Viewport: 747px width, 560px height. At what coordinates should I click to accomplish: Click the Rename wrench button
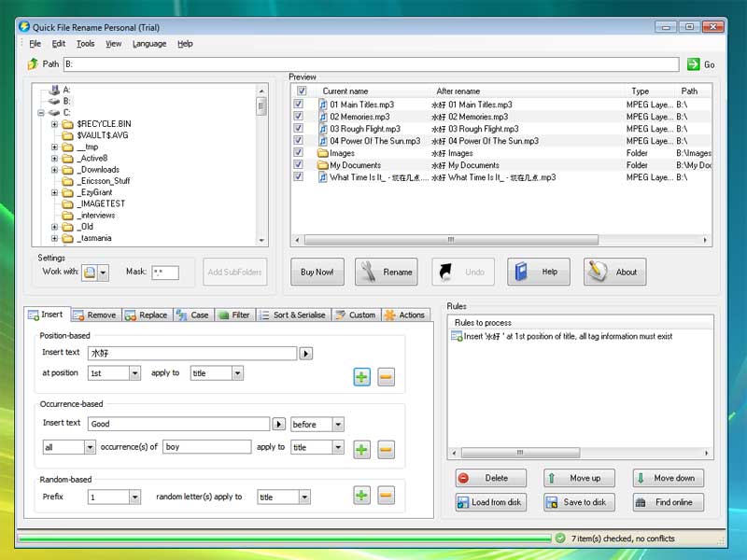(386, 272)
